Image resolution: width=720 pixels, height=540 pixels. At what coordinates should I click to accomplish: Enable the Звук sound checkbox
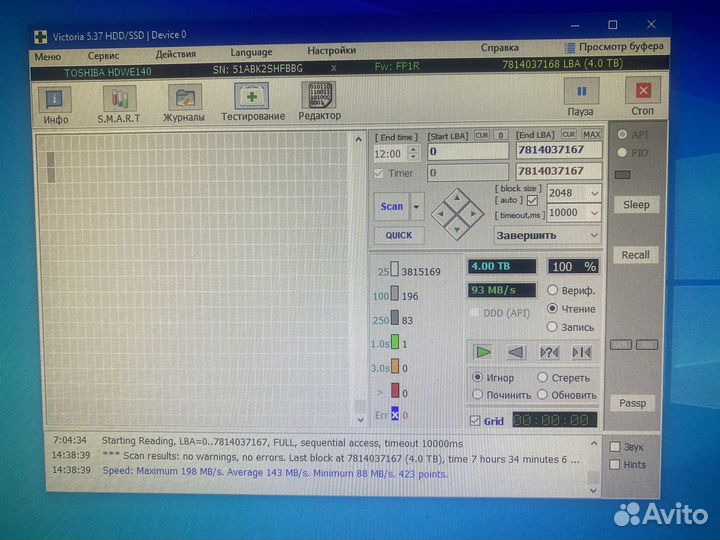(615, 447)
